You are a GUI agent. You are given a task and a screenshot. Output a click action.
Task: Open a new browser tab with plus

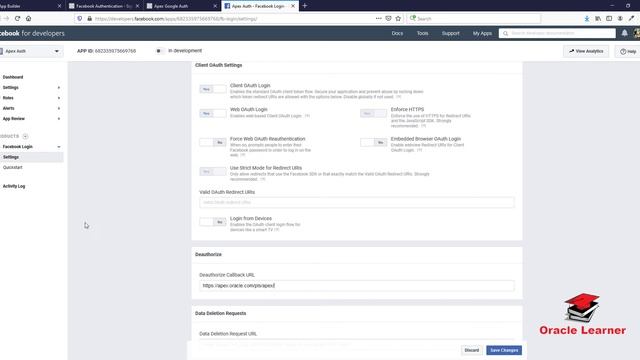tap(304, 6)
